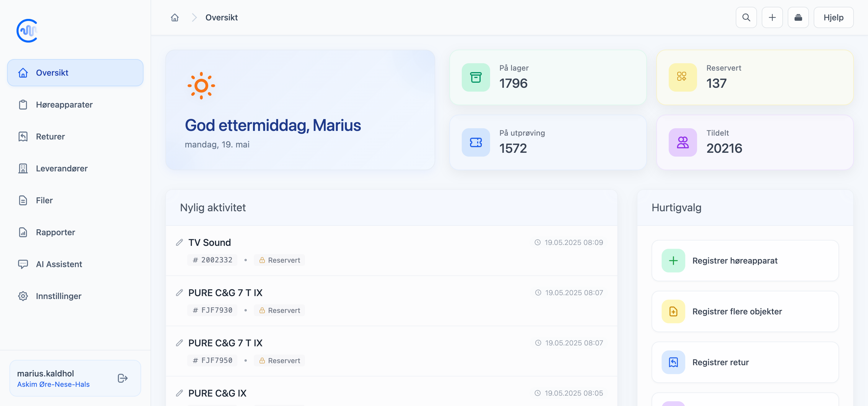
Task: Open the Hjelp button
Action: click(833, 17)
